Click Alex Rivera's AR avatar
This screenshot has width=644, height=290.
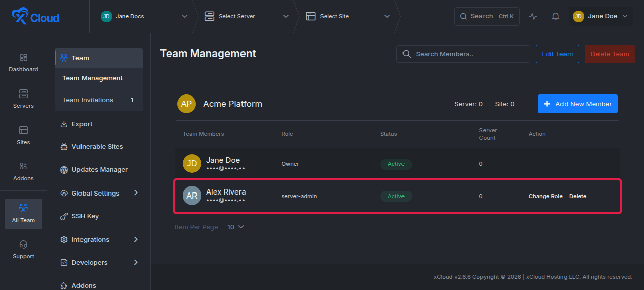click(x=192, y=196)
